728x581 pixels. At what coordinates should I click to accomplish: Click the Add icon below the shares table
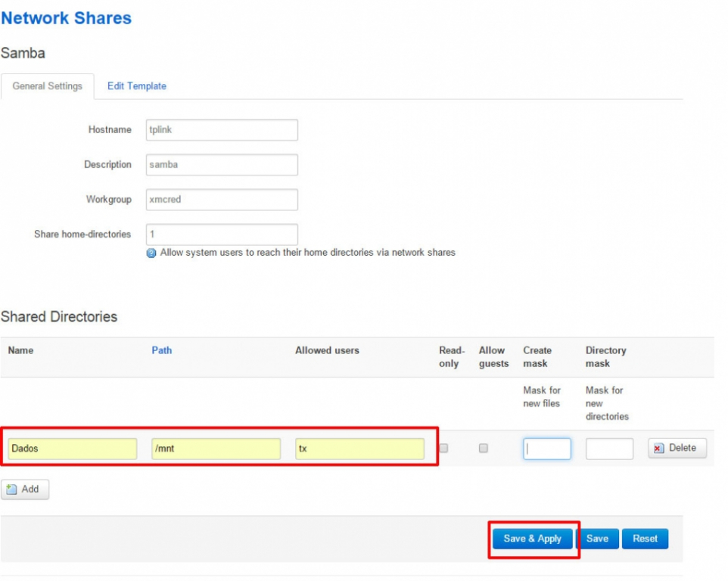click(x=11, y=489)
